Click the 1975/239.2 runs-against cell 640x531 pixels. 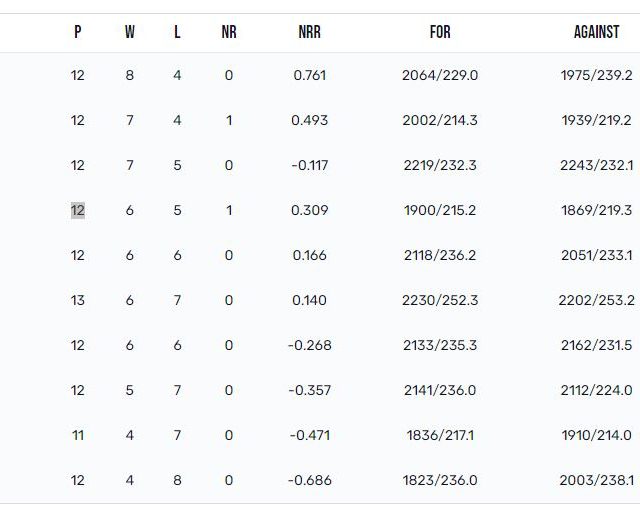596,75
